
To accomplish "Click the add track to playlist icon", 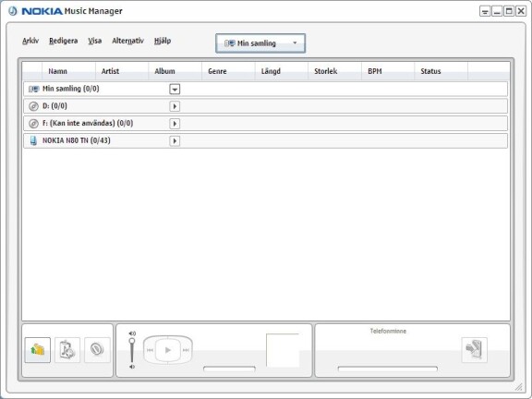I will pos(67,350).
